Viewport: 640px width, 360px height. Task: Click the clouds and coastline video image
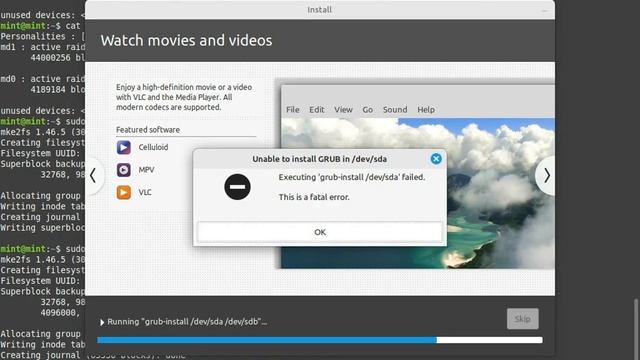coord(500,192)
